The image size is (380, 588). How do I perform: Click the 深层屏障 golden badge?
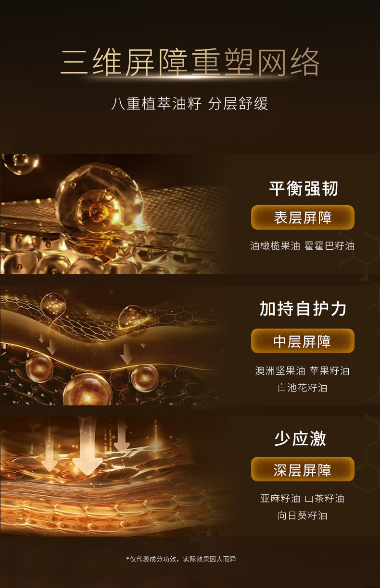[x=303, y=469]
